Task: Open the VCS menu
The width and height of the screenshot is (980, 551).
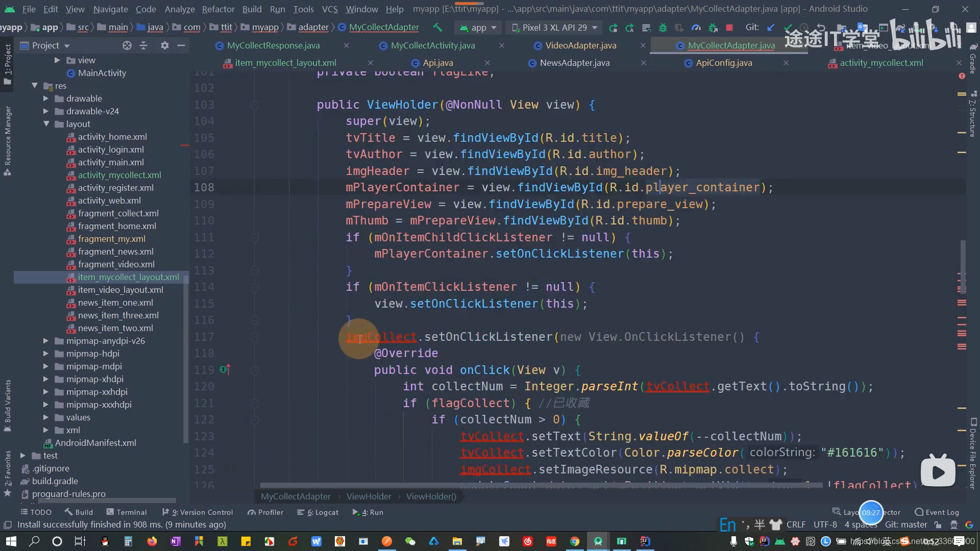Action: tap(330, 9)
